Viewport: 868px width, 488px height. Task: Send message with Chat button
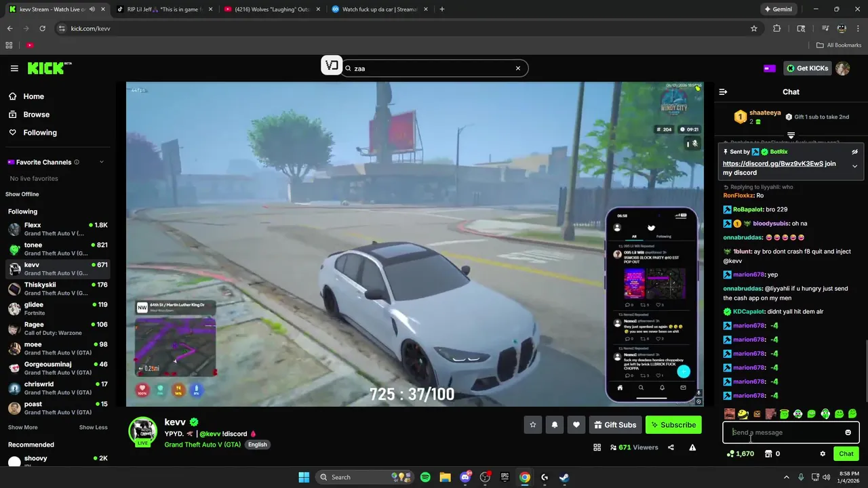point(846,453)
